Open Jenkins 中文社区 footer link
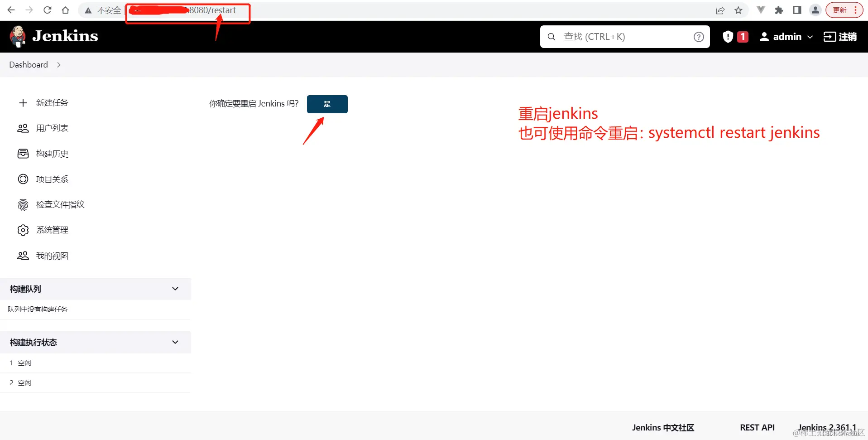Screen dimensions: 868x440 pyautogui.click(x=663, y=427)
